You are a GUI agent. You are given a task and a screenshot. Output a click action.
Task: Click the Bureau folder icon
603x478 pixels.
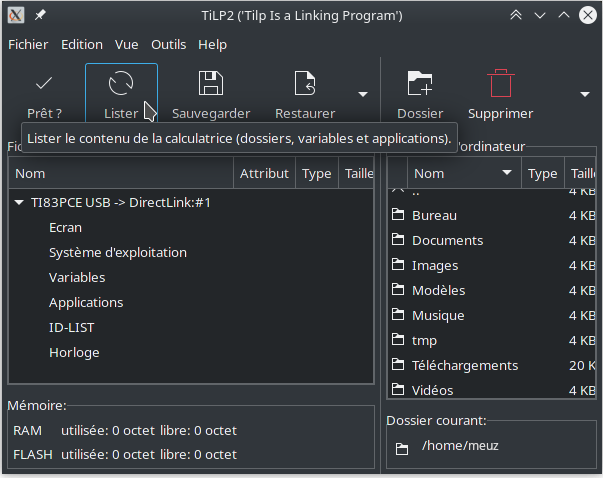[x=398, y=215]
